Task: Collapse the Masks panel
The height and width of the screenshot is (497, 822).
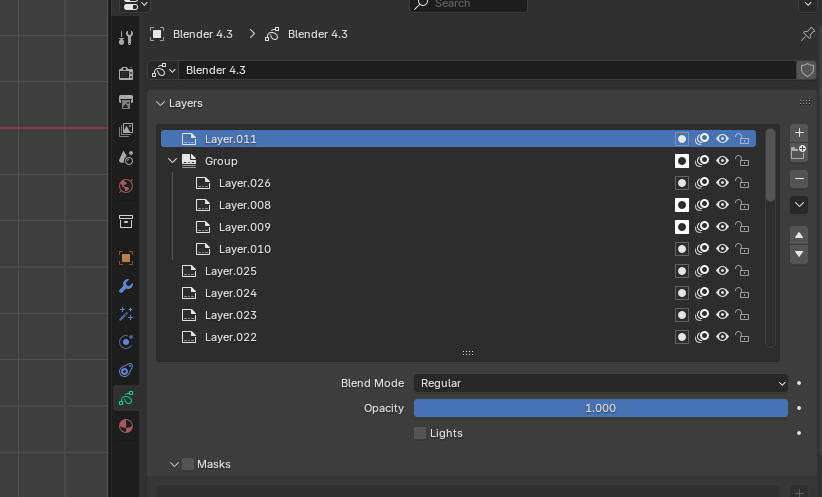Action: [x=175, y=464]
